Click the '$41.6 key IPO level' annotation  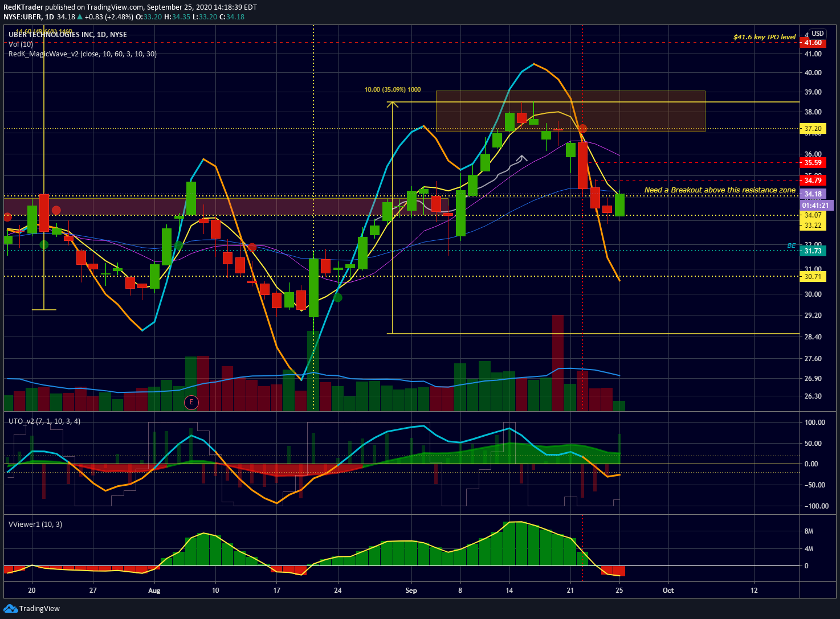pyautogui.click(x=765, y=37)
